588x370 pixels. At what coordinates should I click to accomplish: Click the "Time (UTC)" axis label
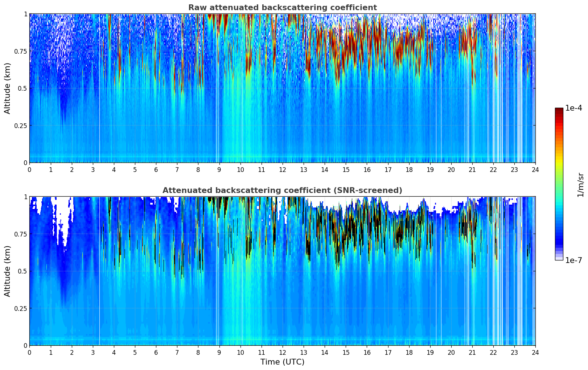pos(282,362)
